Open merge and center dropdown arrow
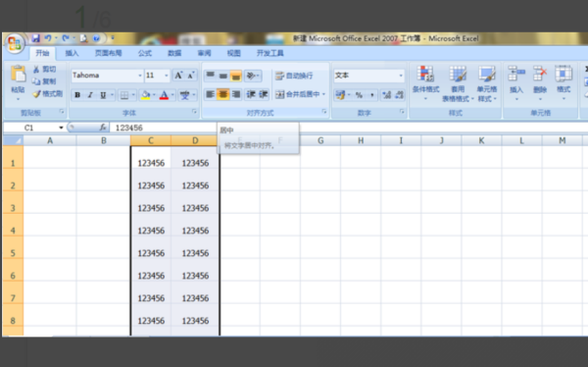The width and height of the screenshot is (588, 367). (324, 94)
